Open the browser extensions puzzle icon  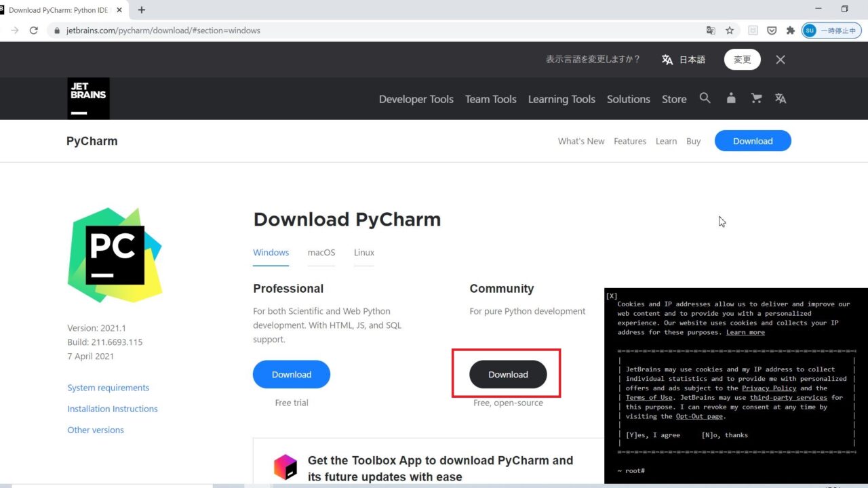(791, 30)
